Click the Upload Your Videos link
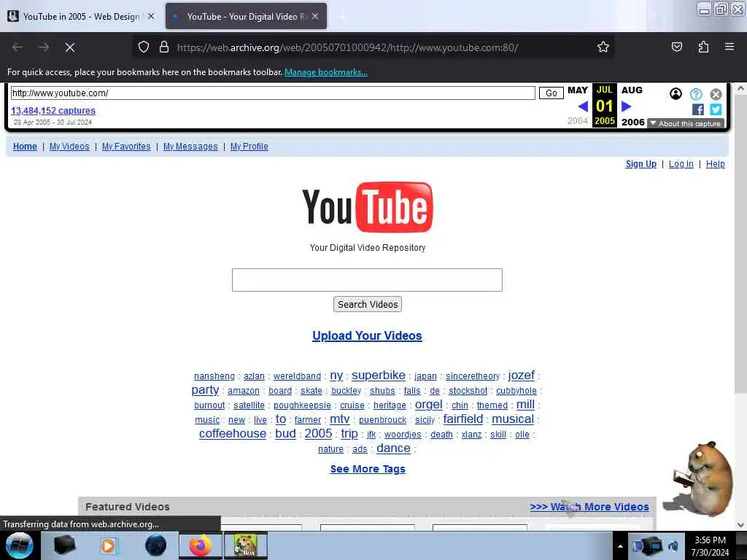The image size is (747, 560). [x=367, y=335]
